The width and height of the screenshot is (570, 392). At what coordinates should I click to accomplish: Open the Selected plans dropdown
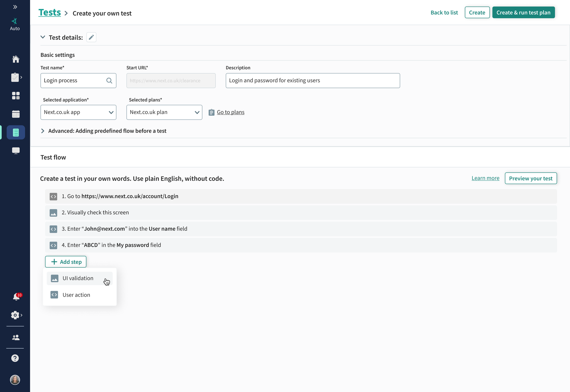pos(164,112)
